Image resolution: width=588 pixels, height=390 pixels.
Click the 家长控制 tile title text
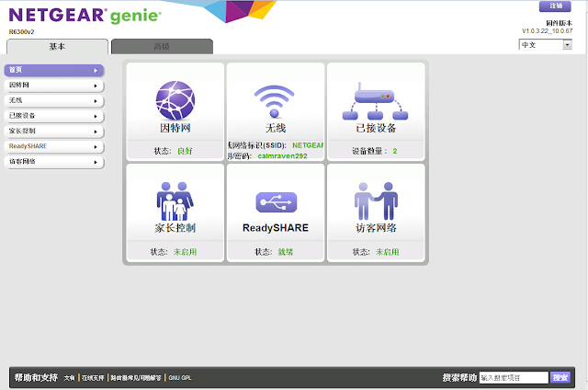coord(175,228)
